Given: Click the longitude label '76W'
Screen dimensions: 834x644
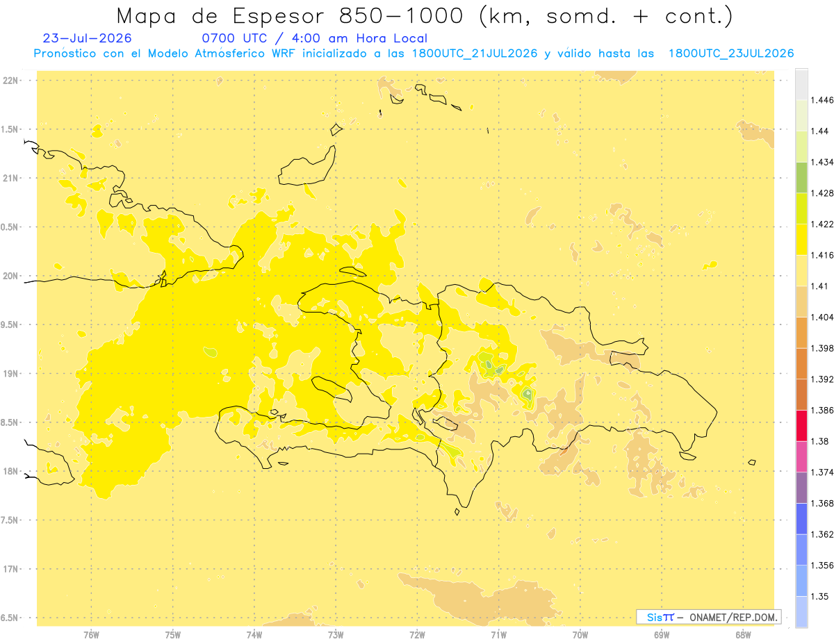Looking at the screenshot, I should (91, 635).
